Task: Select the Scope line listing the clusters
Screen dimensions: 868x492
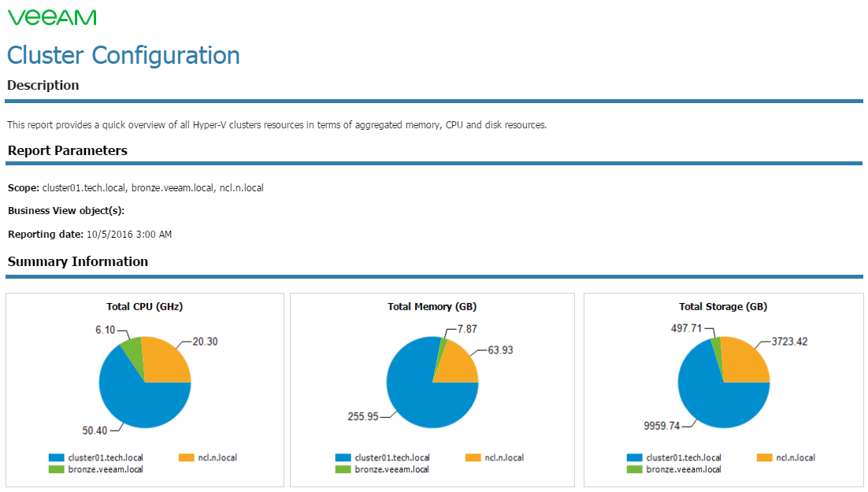Action: (x=135, y=188)
